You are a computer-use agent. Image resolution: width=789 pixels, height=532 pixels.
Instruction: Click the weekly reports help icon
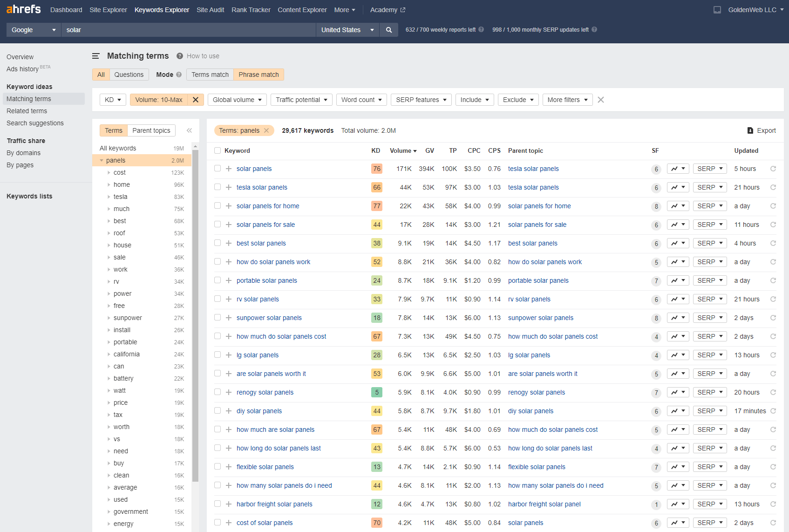[481, 29]
